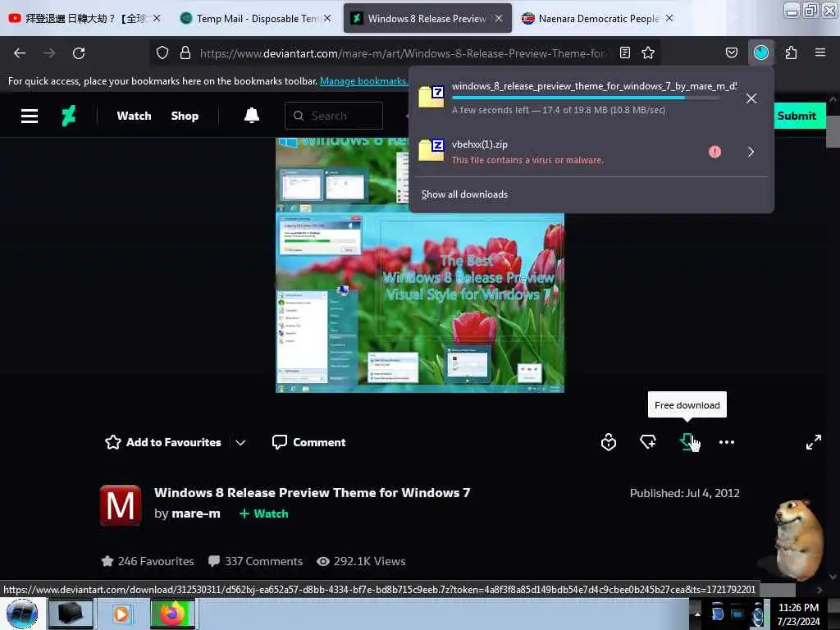Click the 292.1K Views counter

[361, 561]
